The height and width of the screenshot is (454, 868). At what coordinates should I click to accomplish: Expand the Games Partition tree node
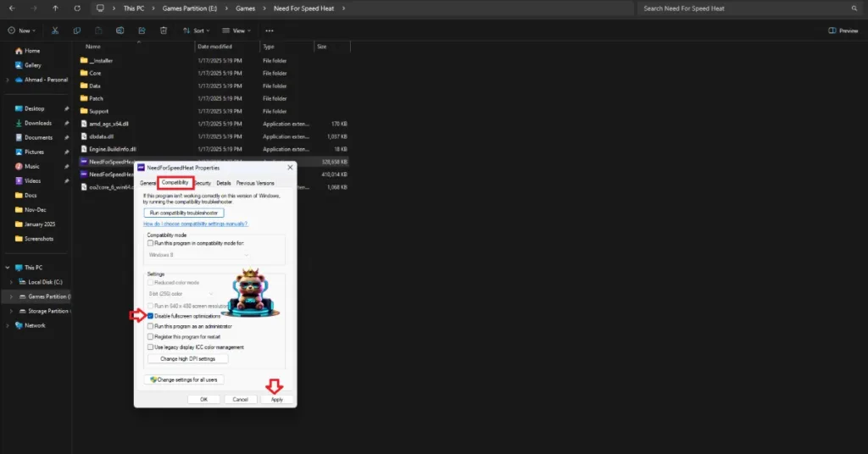(x=11, y=296)
